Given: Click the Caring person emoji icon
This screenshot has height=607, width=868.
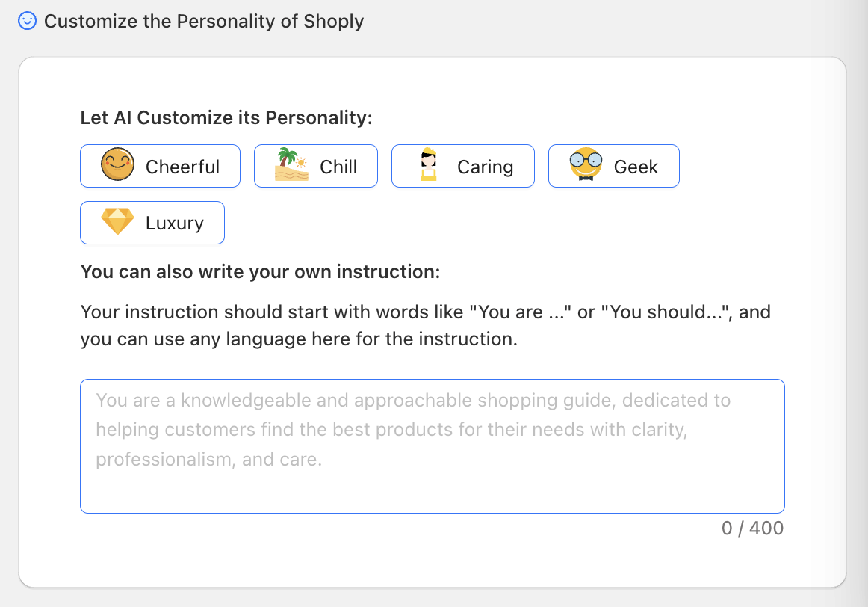Looking at the screenshot, I should 428,166.
